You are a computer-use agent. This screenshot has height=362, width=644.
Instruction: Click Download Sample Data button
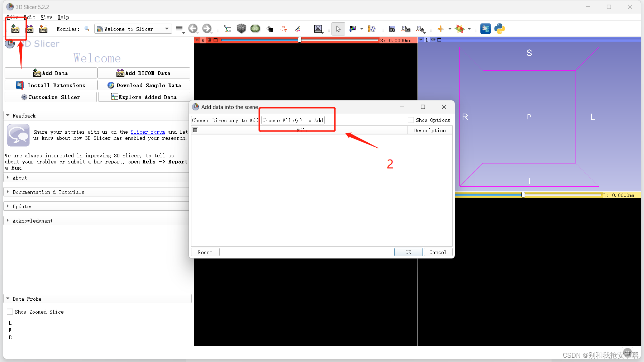[x=144, y=85]
